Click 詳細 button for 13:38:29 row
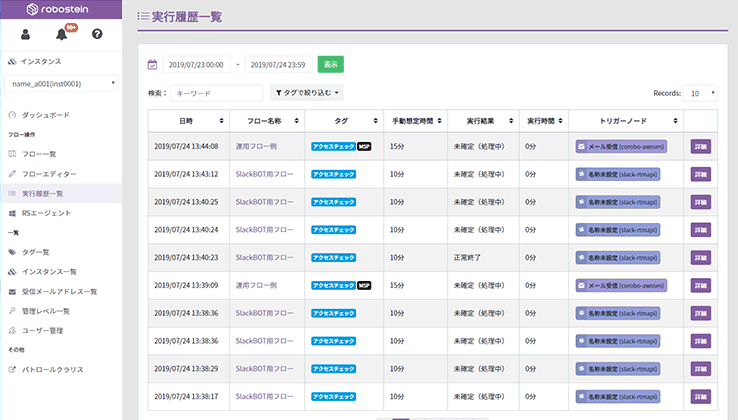The height and width of the screenshot is (420, 738). click(x=701, y=369)
